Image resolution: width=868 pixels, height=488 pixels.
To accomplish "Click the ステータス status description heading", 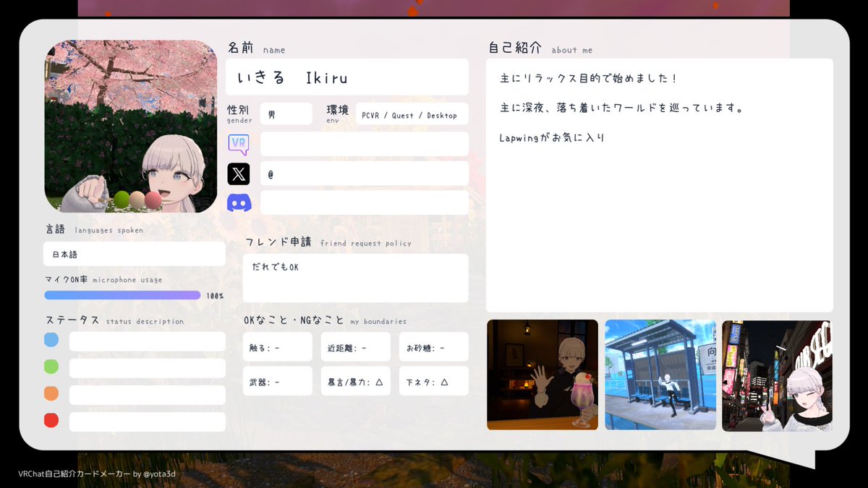I will tap(114, 320).
